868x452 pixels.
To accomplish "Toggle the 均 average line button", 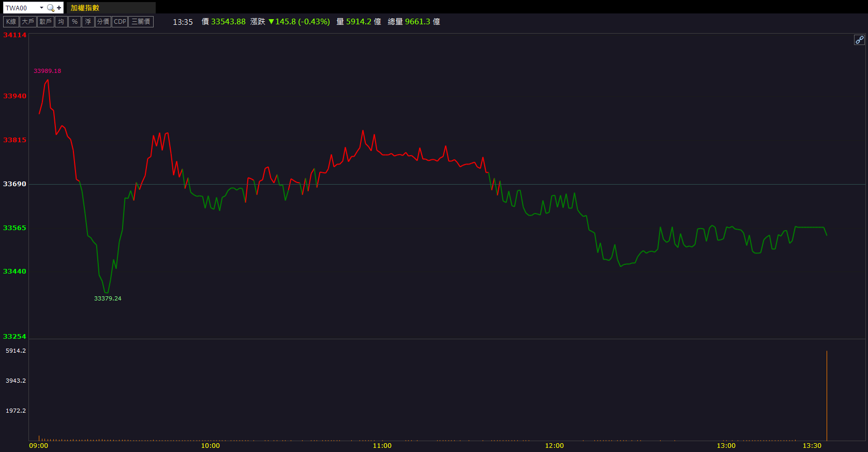I will 61,22.
